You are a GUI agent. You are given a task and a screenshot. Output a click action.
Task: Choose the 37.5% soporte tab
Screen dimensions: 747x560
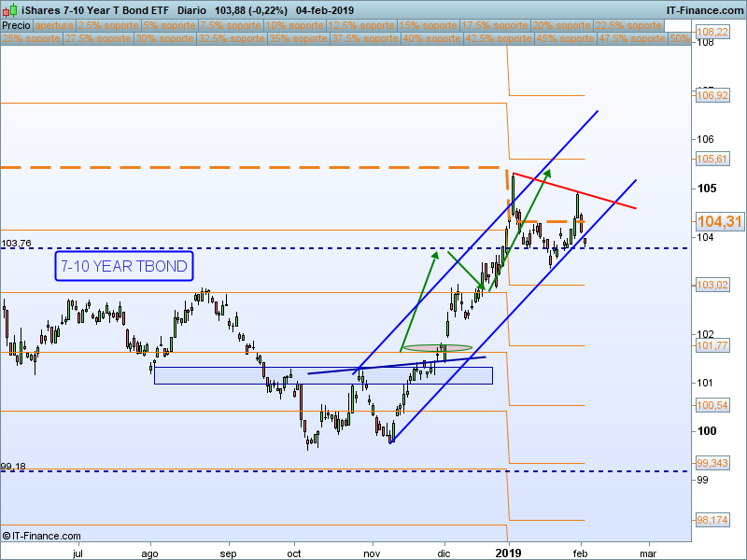(x=365, y=38)
